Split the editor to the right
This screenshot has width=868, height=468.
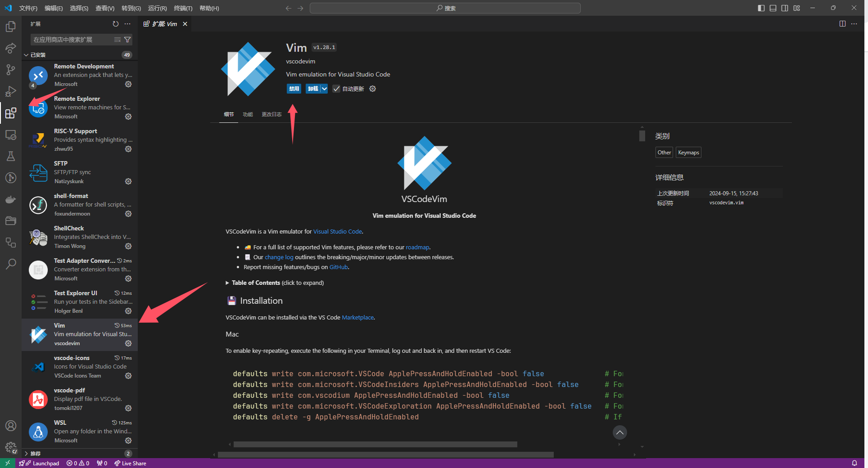[x=842, y=24]
